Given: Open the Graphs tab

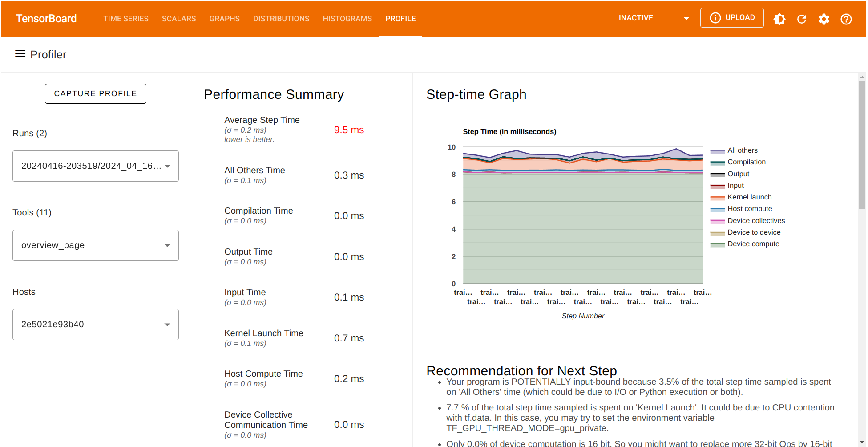Looking at the screenshot, I should coord(225,19).
